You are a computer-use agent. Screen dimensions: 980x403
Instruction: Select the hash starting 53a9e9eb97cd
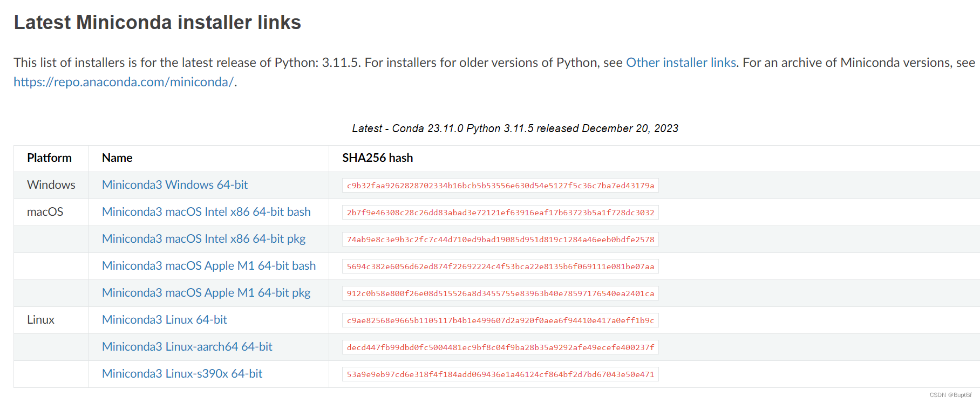click(x=500, y=374)
